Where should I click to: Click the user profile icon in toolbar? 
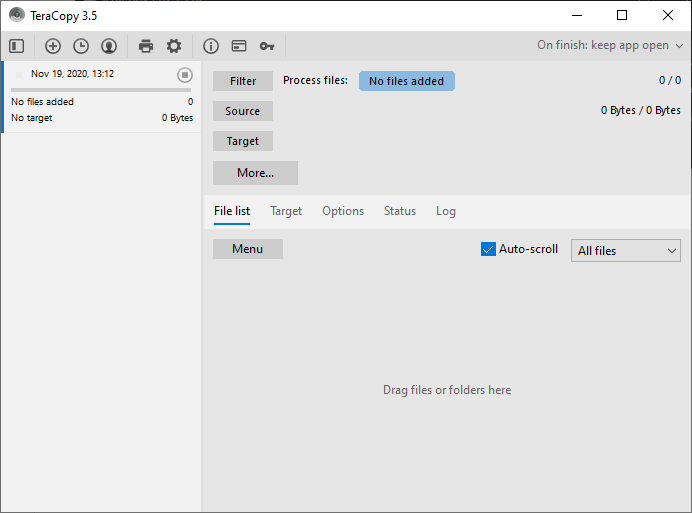(x=109, y=46)
